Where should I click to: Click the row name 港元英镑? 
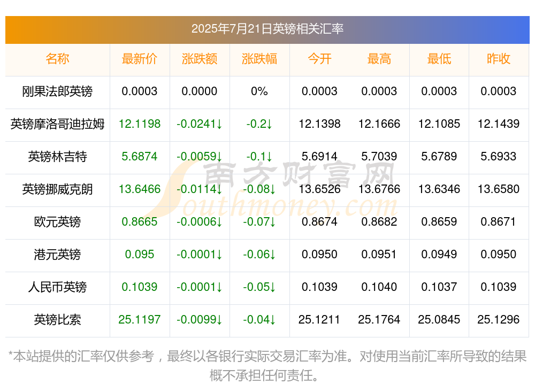tap(57, 255)
